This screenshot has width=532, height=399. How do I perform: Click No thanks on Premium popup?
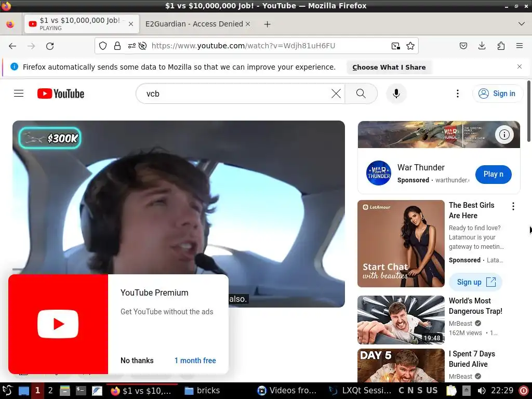(137, 361)
